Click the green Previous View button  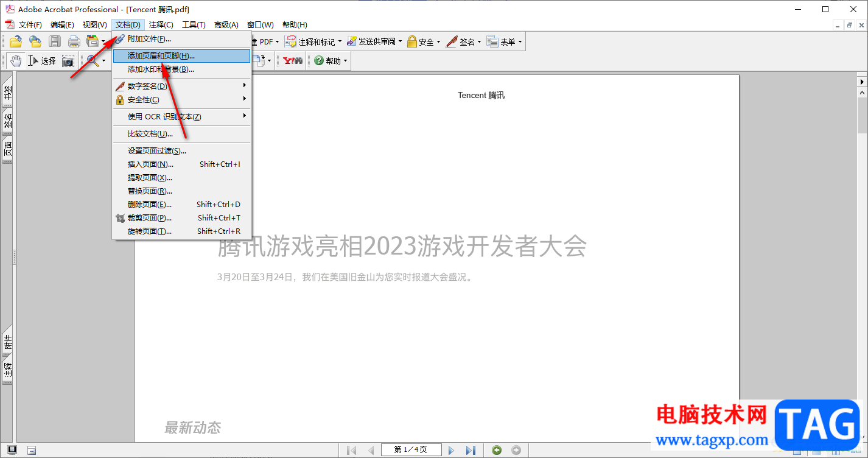(497, 450)
